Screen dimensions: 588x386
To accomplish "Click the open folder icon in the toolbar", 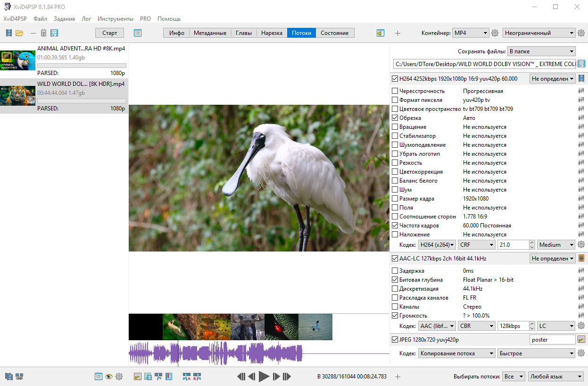I will (x=19, y=33).
